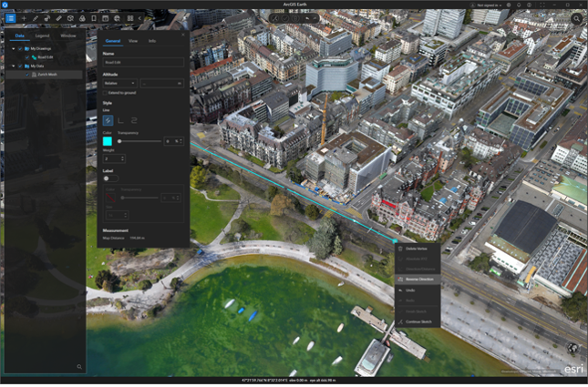Open the table of contents icon

(x=10, y=18)
